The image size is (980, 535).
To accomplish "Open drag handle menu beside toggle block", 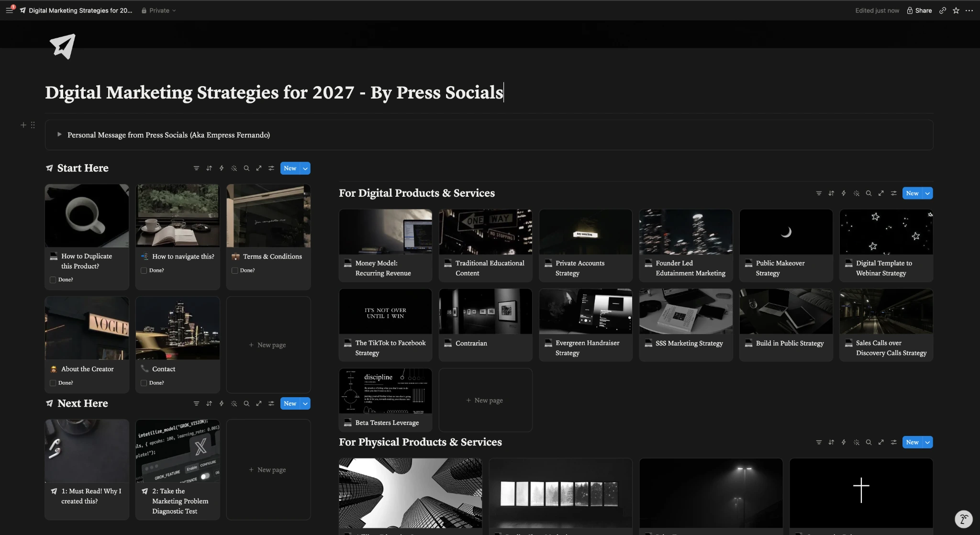I will pyautogui.click(x=33, y=125).
